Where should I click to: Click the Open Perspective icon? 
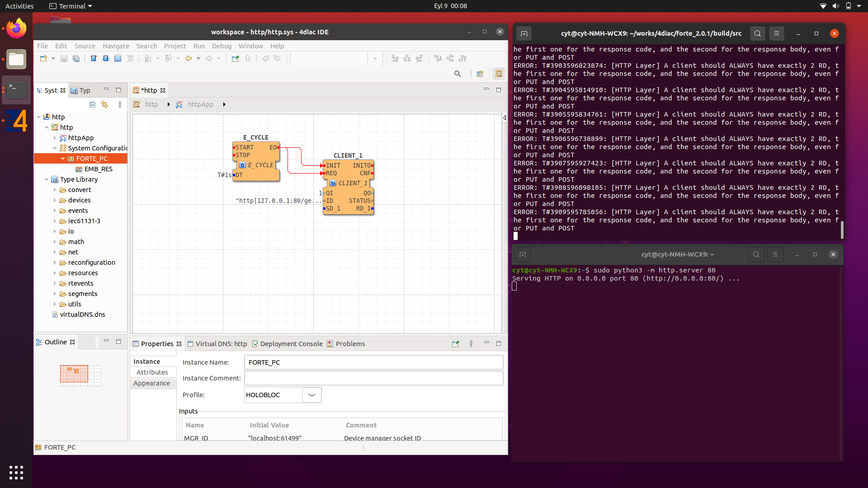(480, 74)
